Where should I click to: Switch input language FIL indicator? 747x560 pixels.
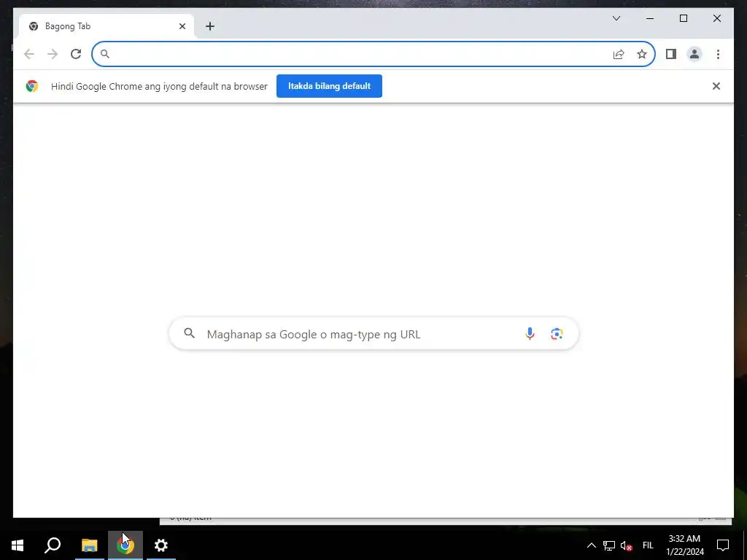[648, 545]
